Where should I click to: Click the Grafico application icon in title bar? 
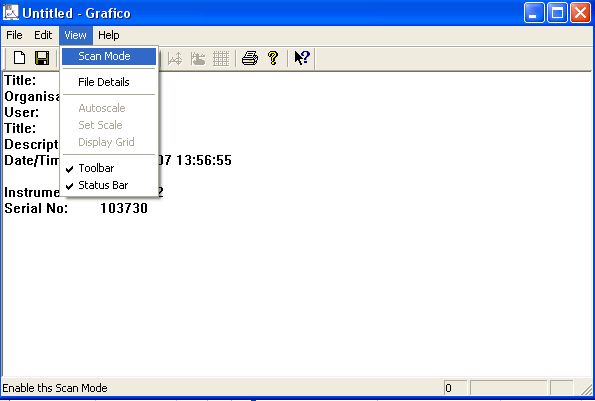[x=10, y=12]
